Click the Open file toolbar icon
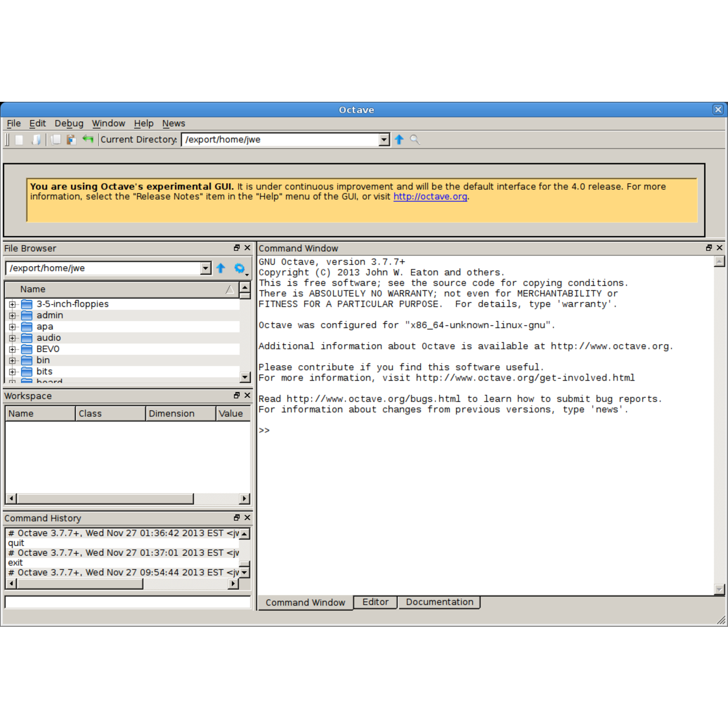The width and height of the screenshot is (728, 728). 36,140
